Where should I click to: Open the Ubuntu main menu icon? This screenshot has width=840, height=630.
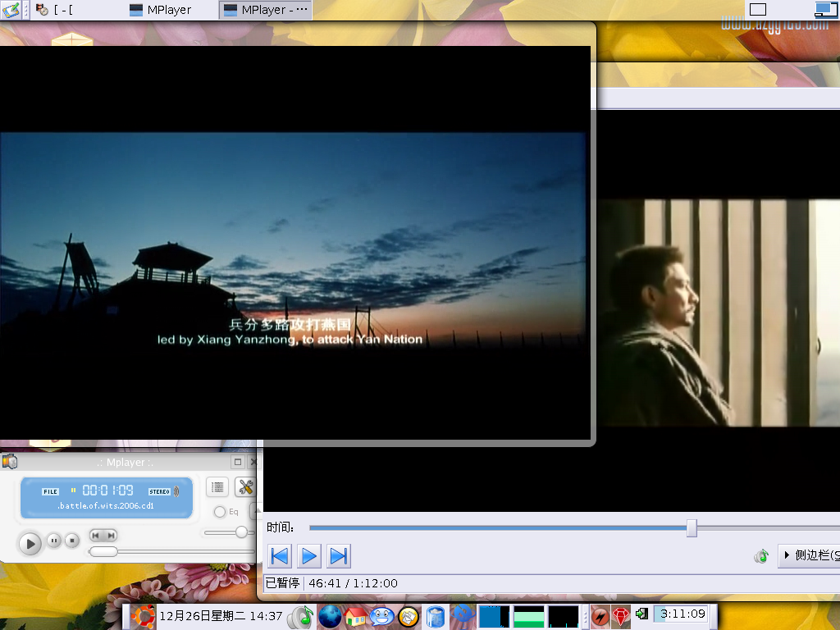point(143,616)
